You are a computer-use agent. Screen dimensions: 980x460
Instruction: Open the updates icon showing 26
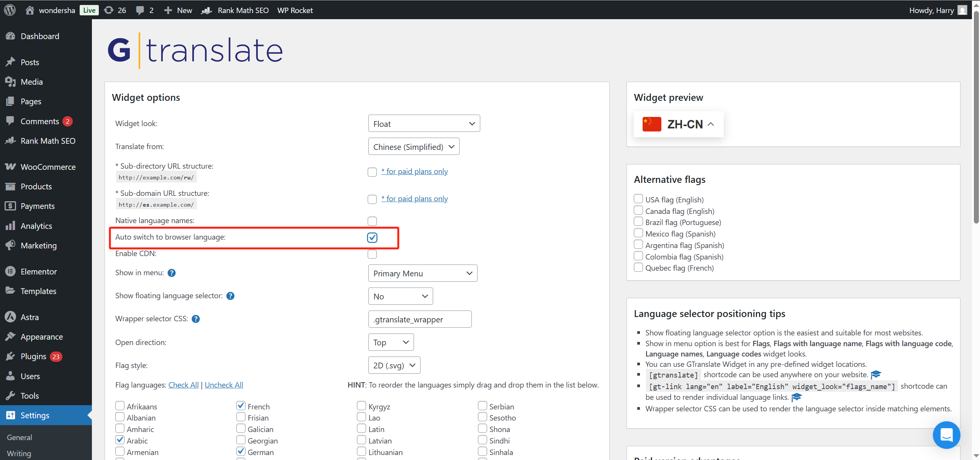(109, 10)
